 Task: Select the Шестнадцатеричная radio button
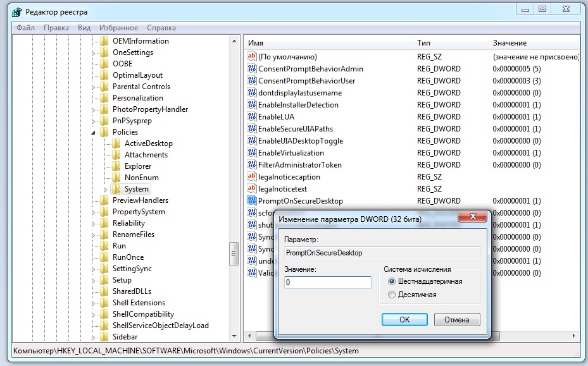392,281
